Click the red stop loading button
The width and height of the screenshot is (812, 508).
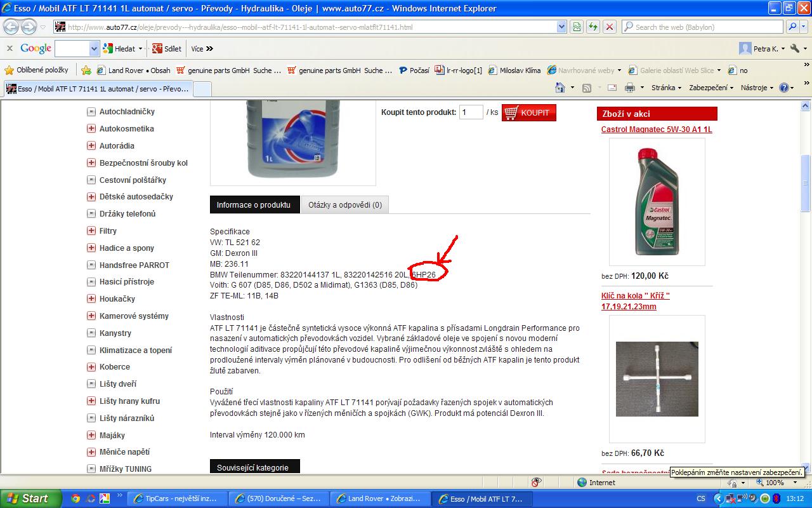pyautogui.click(x=609, y=27)
